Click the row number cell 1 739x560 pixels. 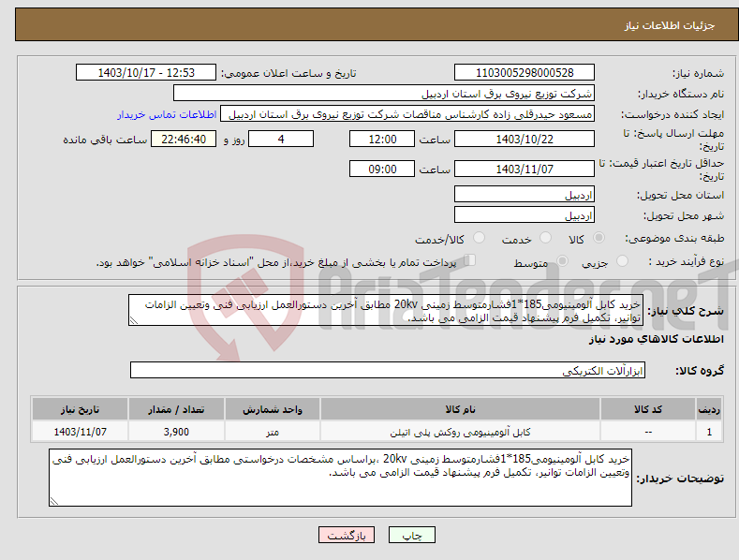(x=709, y=432)
